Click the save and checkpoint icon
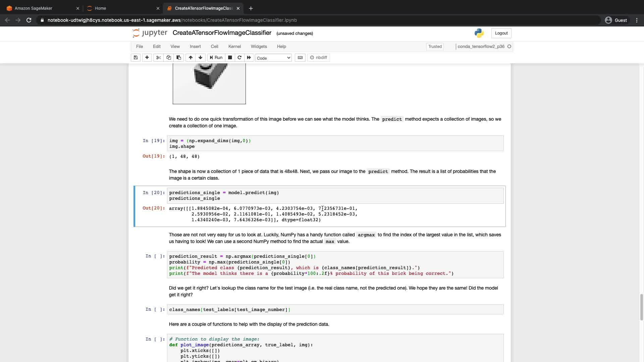The image size is (644, 362). point(136,58)
